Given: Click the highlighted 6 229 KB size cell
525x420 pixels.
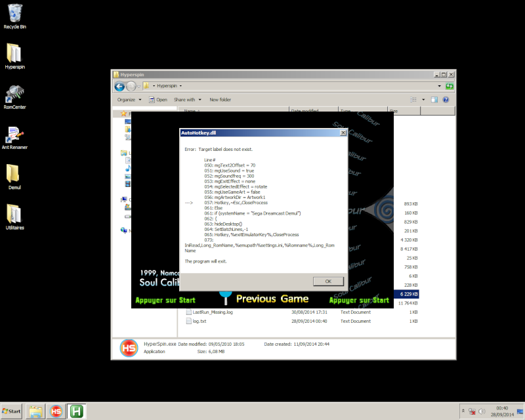Looking at the screenshot, I should tap(408, 294).
